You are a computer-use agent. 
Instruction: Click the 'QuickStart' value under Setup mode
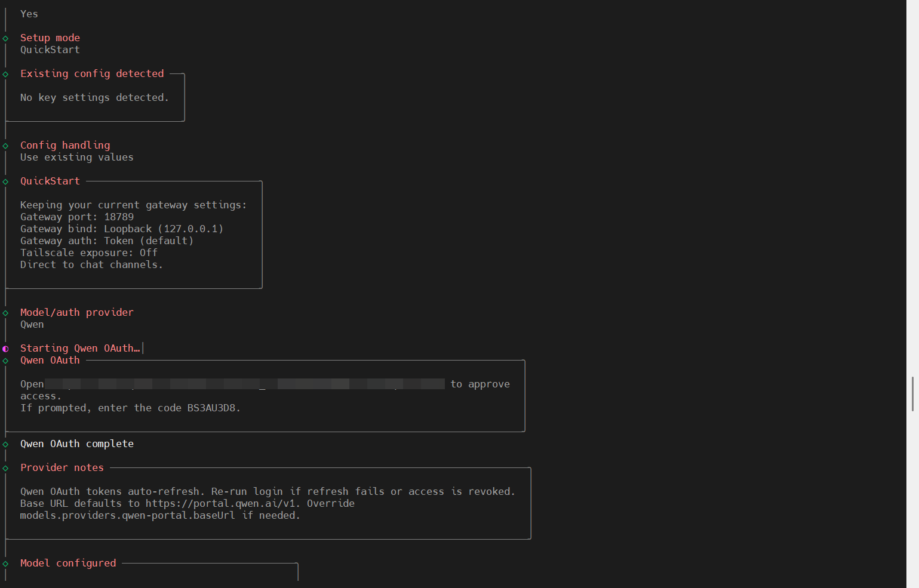pyautogui.click(x=50, y=50)
